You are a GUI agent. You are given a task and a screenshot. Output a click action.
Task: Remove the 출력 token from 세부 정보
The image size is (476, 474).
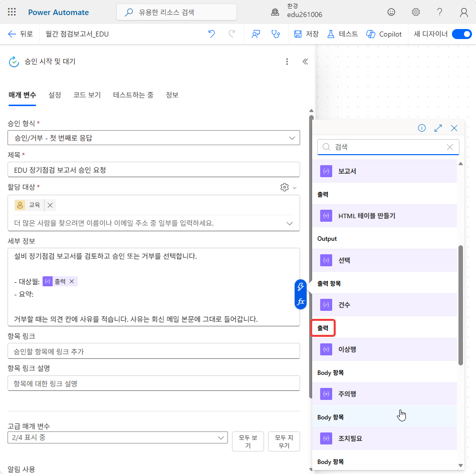coord(72,281)
